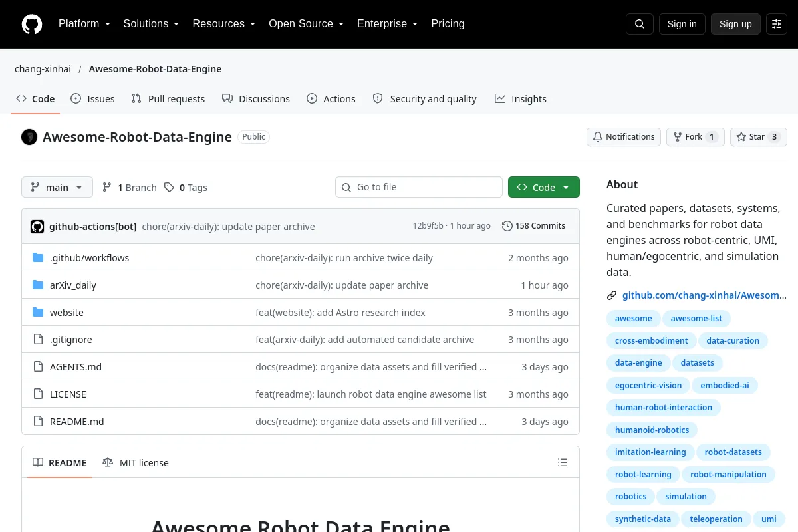This screenshot has height=532, width=798.
Task: Click the .github/workflows folder icon
Action: tap(38, 258)
